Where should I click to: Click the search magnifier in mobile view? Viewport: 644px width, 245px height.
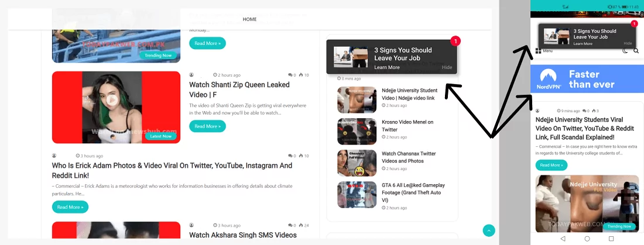(x=636, y=51)
